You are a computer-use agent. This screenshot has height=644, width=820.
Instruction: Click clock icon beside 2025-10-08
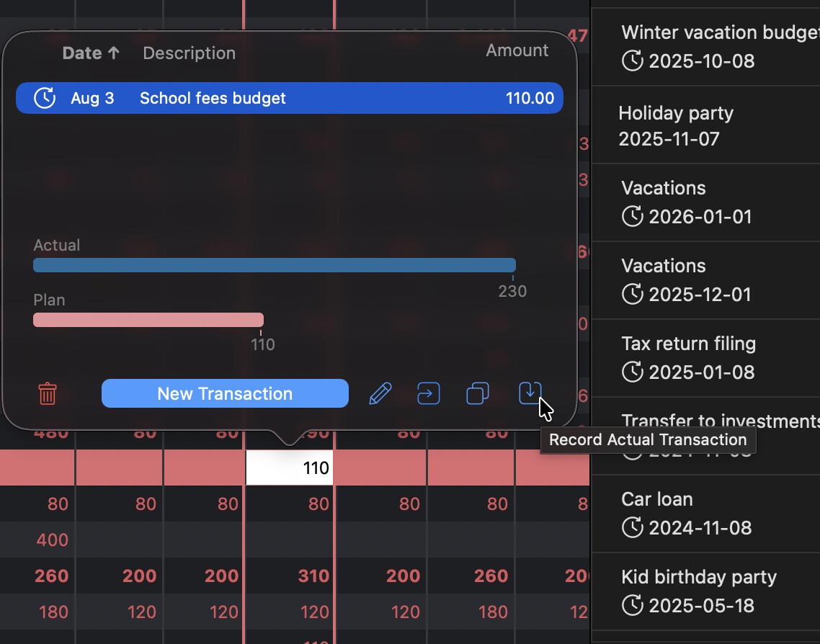tap(632, 61)
